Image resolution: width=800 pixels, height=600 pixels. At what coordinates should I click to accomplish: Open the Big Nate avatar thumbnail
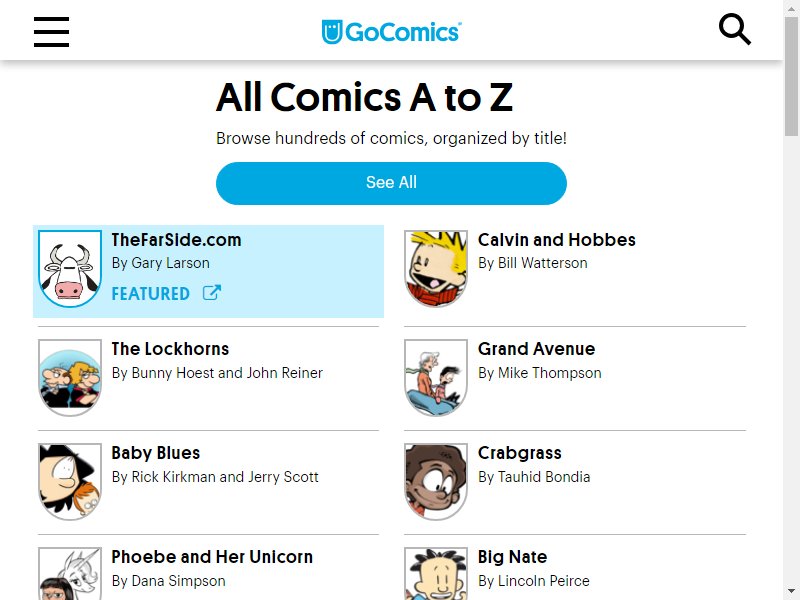[x=436, y=574]
